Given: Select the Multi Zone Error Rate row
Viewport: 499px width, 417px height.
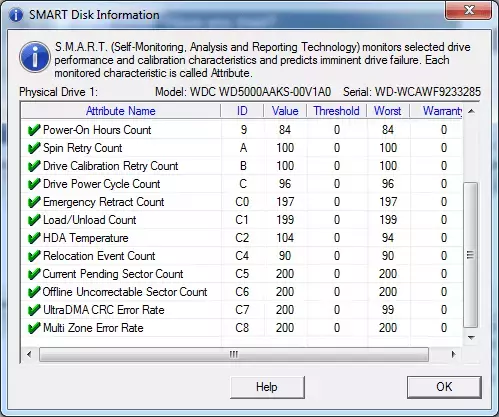Looking at the screenshot, I should pos(242,328).
